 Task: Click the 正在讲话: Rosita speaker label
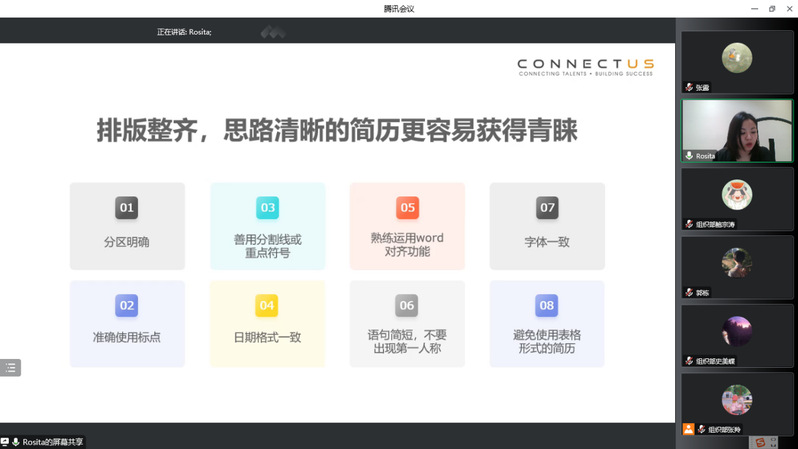184,32
